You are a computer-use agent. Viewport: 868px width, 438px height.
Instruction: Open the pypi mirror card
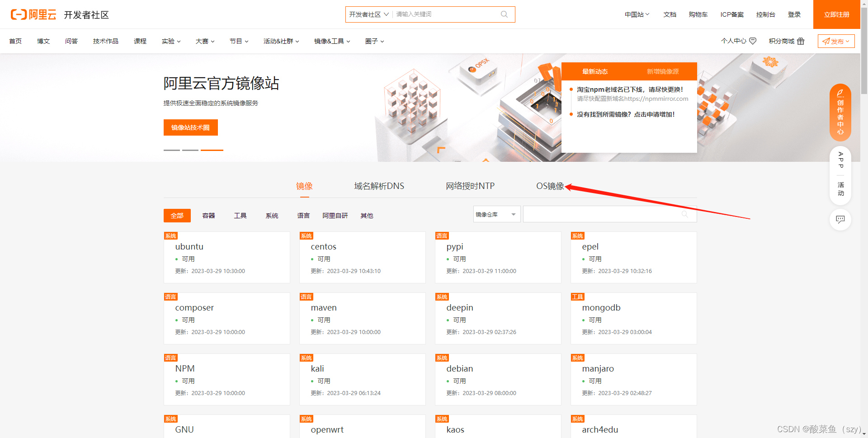[x=498, y=258]
